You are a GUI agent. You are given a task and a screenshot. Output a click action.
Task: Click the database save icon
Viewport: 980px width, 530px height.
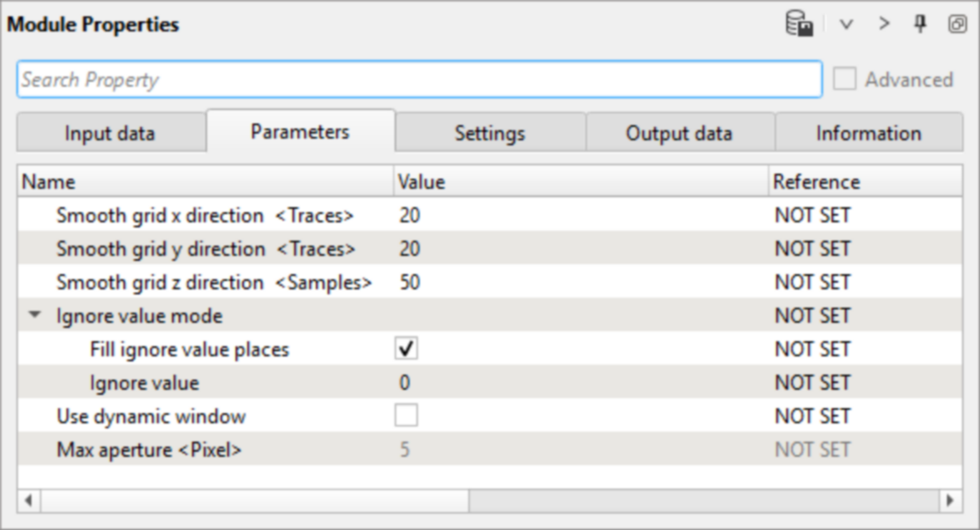(x=799, y=24)
